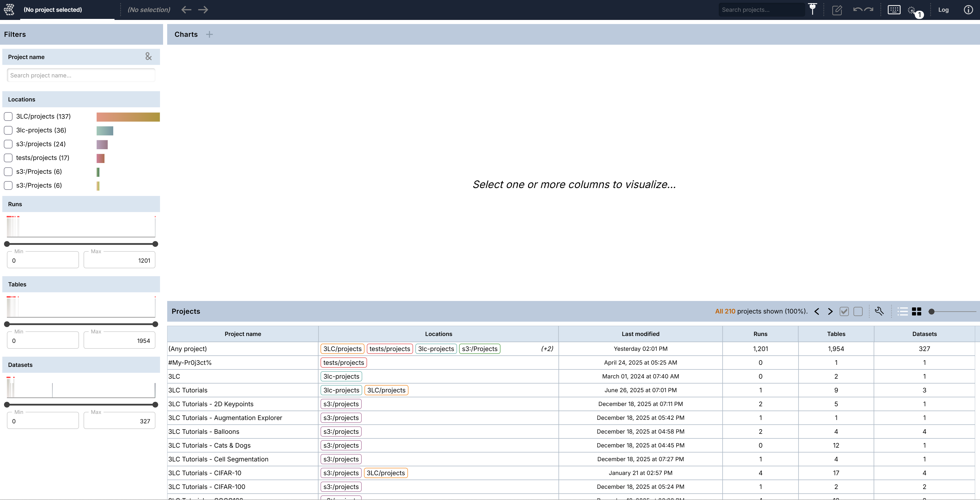Viewport: 980px width, 500px height.
Task: Click the Runs Max value field
Action: (x=119, y=260)
